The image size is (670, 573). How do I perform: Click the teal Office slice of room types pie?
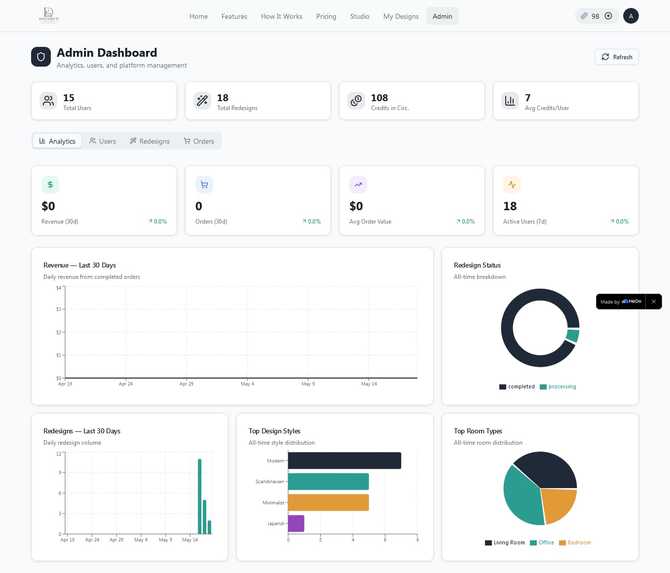(521, 498)
